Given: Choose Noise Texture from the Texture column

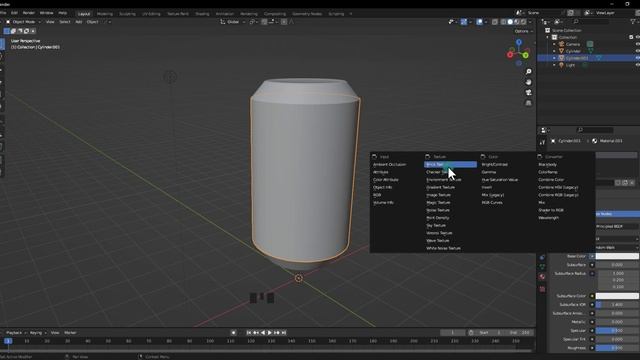Looking at the screenshot, I should [438, 210].
